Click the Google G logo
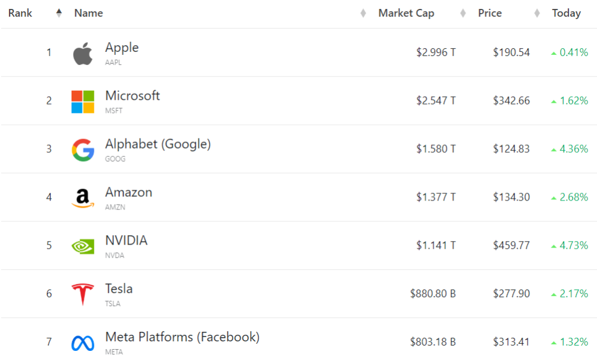597x364 pixels. (83, 150)
